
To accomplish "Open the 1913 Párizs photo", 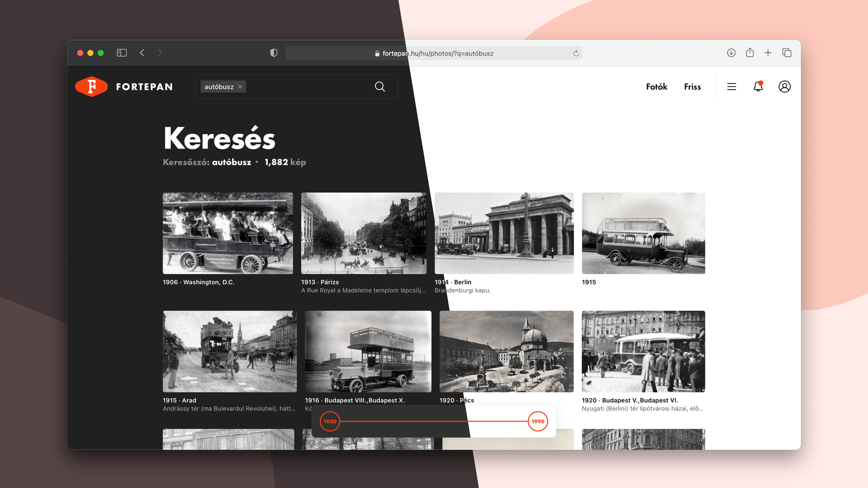I will [x=364, y=233].
